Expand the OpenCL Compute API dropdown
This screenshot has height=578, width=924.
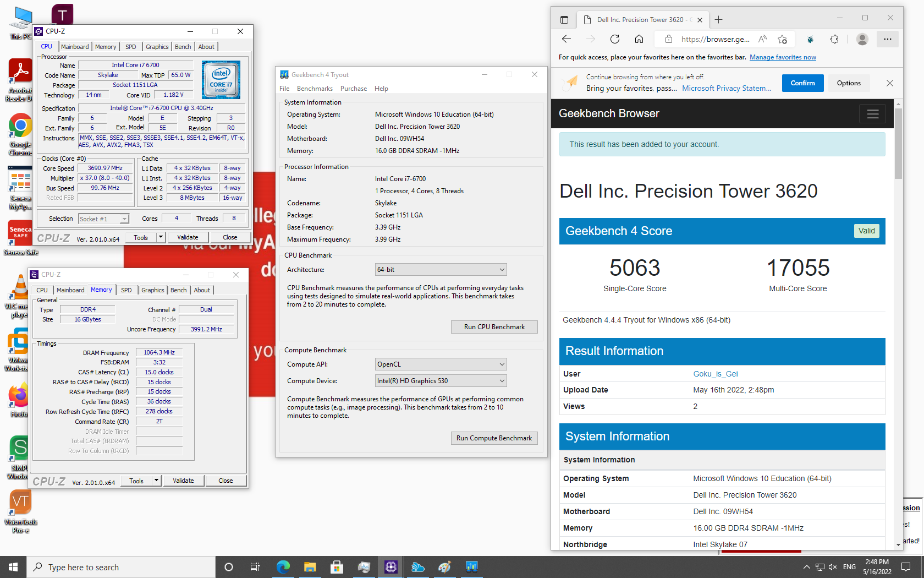pyautogui.click(x=441, y=364)
